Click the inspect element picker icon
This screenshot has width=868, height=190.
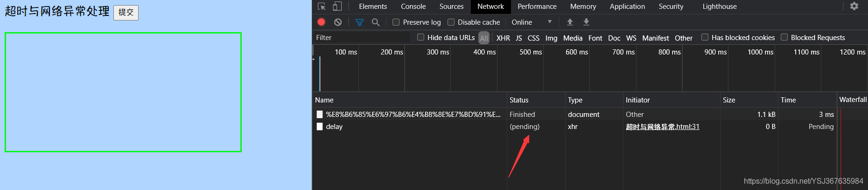322,6
